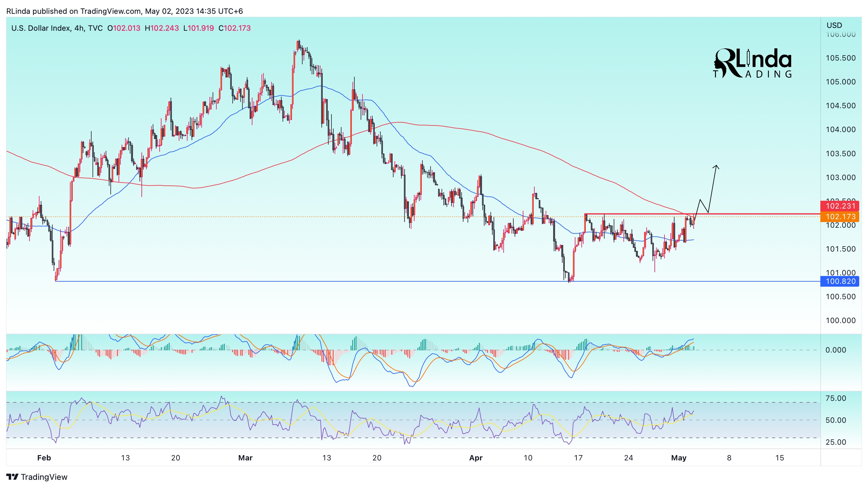Click the close value C102.173
868x488 pixels.
[235, 28]
